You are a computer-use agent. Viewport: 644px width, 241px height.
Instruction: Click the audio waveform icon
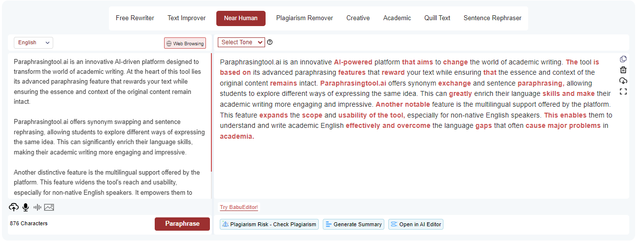coord(37,207)
